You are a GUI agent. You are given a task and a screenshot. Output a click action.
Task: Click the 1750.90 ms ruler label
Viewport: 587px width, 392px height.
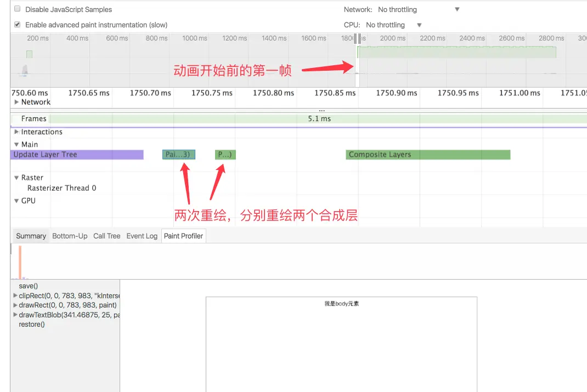[397, 93]
